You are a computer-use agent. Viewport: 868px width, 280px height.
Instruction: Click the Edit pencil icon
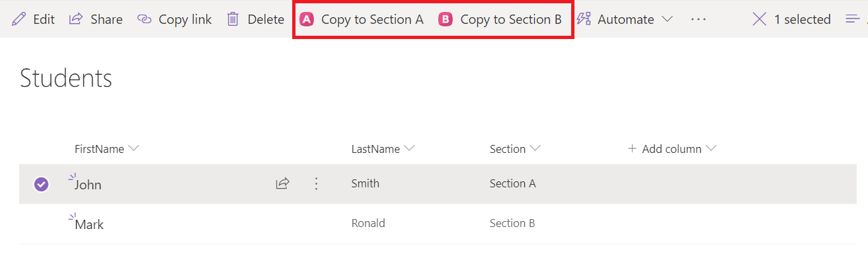[20, 19]
